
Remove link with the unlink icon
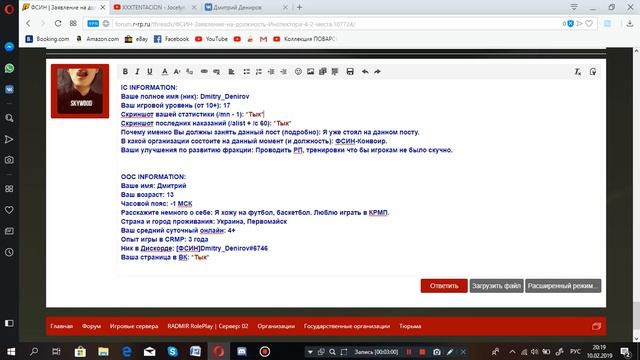click(216, 71)
